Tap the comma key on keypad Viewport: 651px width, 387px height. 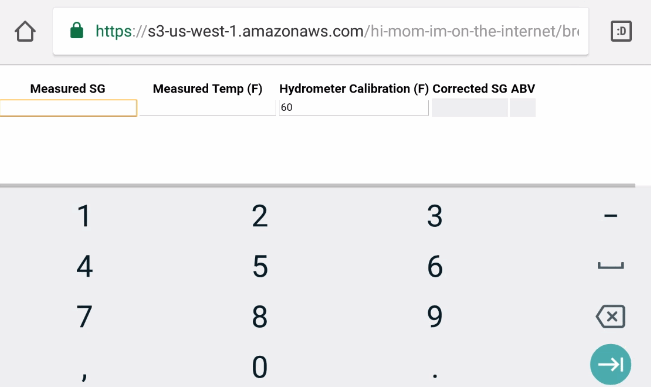(84, 376)
